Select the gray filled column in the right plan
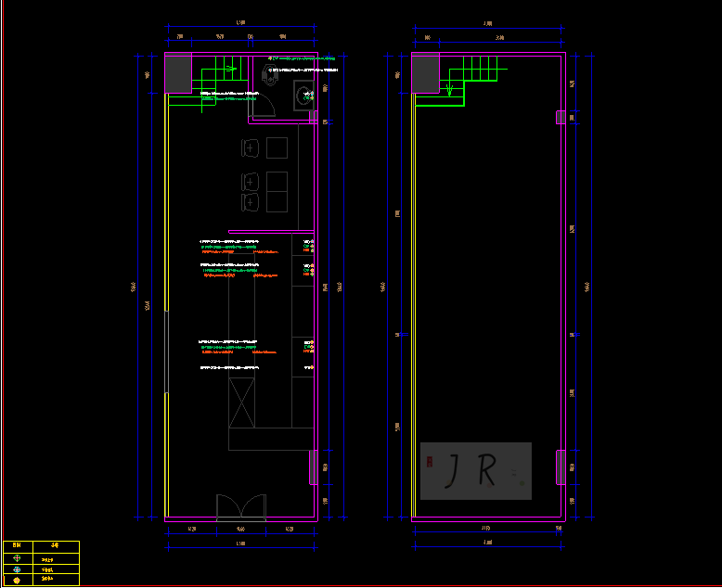Viewport: 722px width, 588px height. (x=425, y=73)
